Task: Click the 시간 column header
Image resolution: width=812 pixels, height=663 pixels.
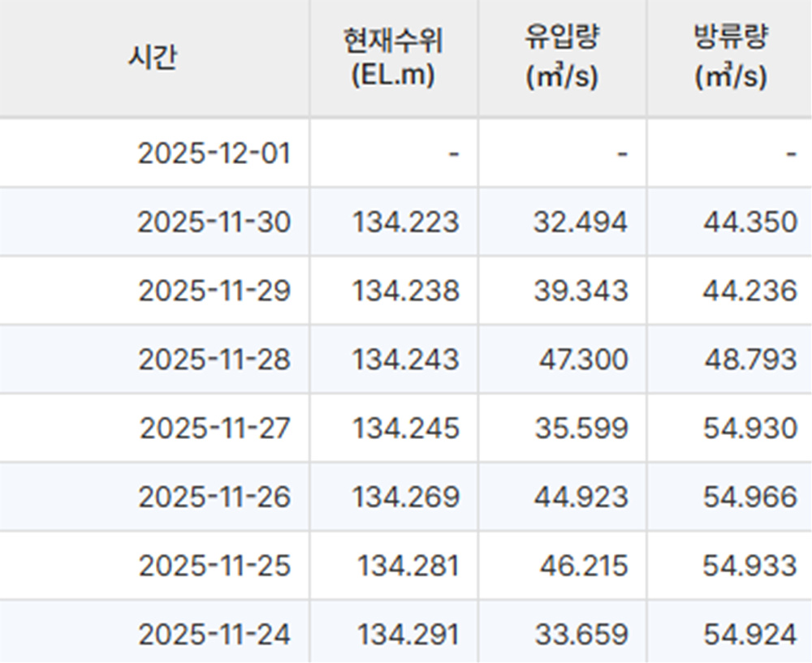Action: (153, 58)
